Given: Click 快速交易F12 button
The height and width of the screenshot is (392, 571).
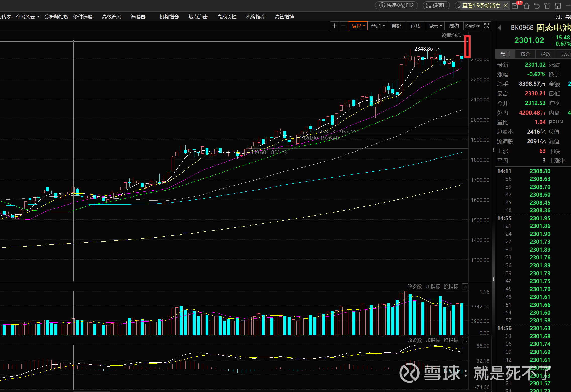Looking at the screenshot, I should [397, 5].
